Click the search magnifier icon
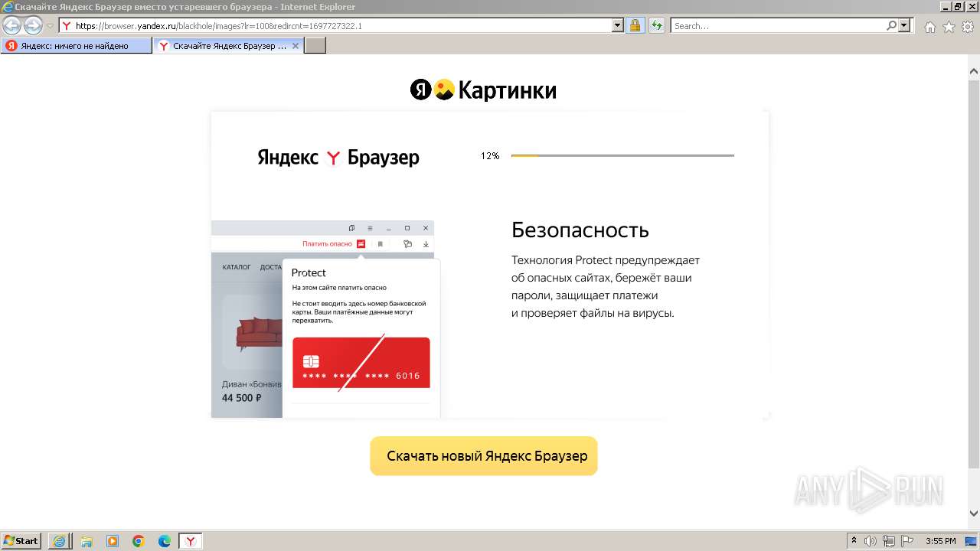This screenshot has width=980, height=551. click(x=891, y=25)
